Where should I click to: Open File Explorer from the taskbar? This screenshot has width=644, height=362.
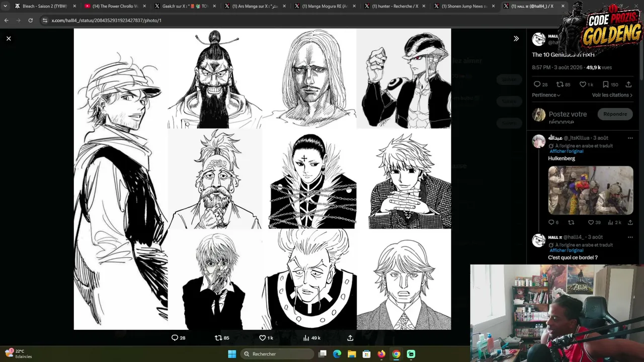pyautogui.click(x=352, y=354)
